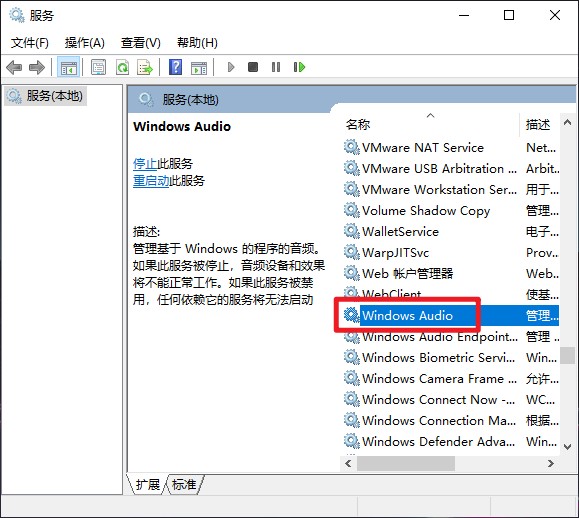Select the Web 帐户管理器 row

(x=450, y=273)
